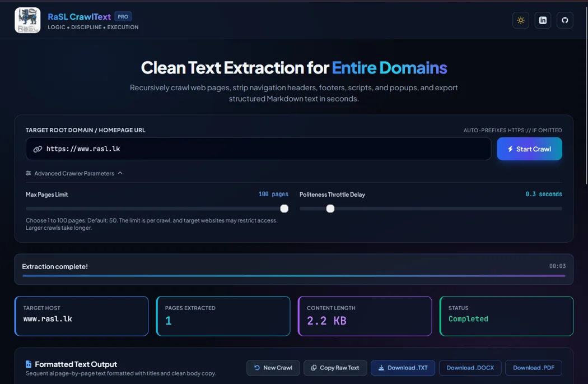Click the PRO badge
588x384 pixels.
[x=123, y=16]
